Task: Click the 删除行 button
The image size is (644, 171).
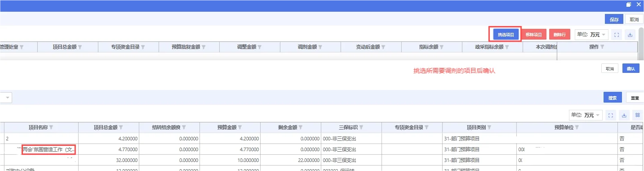Action: point(560,34)
